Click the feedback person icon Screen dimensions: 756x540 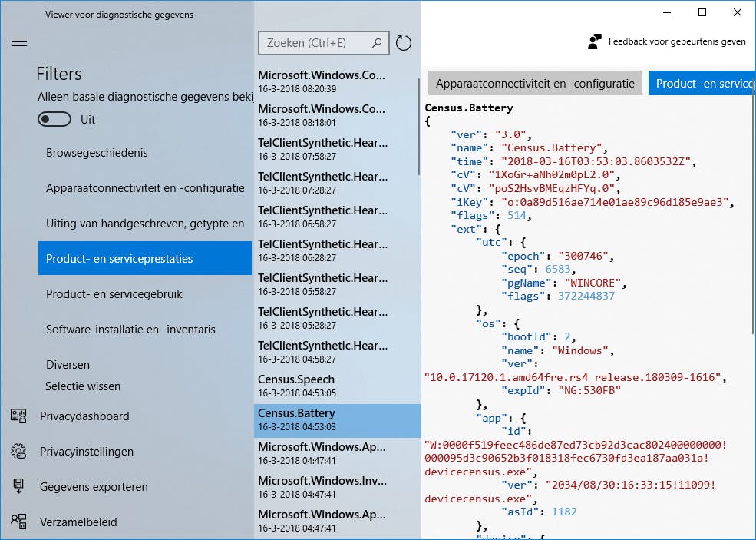pos(595,41)
